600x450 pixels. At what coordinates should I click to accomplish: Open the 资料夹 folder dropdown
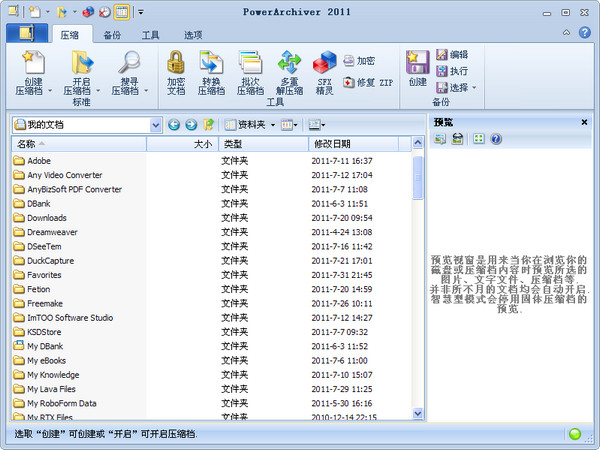click(x=273, y=125)
